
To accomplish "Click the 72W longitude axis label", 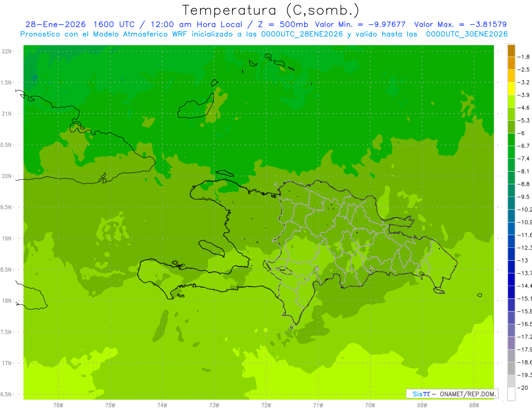I will point(266,405).
